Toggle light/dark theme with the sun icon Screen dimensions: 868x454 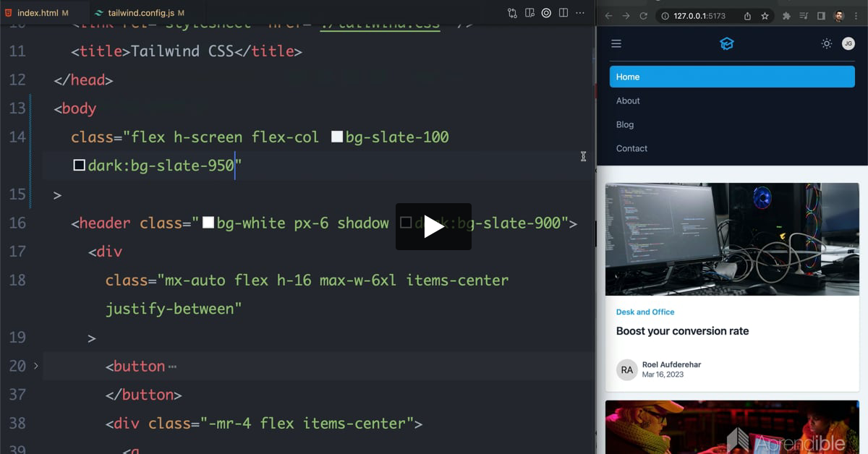827,44
